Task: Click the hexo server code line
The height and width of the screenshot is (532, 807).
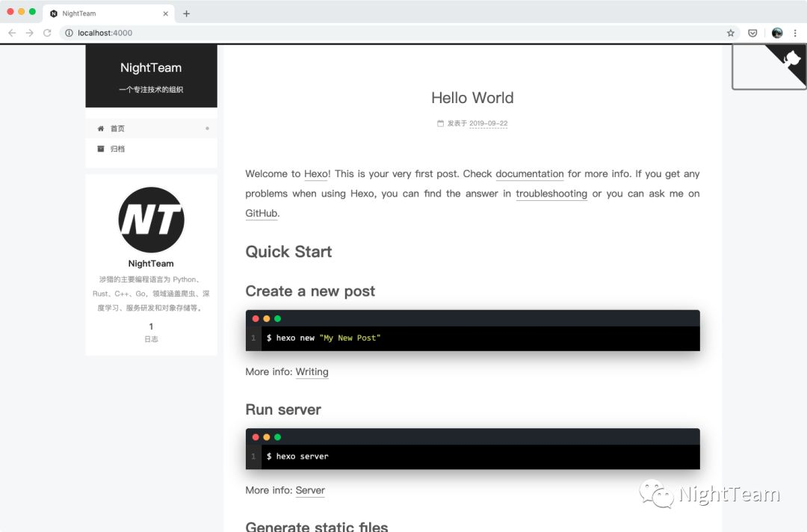Action: (x=297, y=457)
